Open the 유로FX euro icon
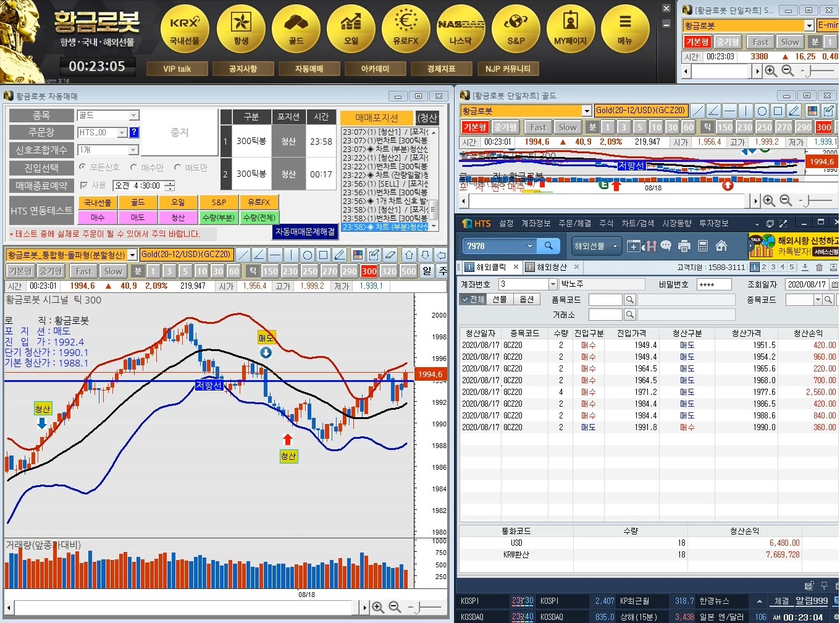This screenshot has width=840, height=623. 406,29
